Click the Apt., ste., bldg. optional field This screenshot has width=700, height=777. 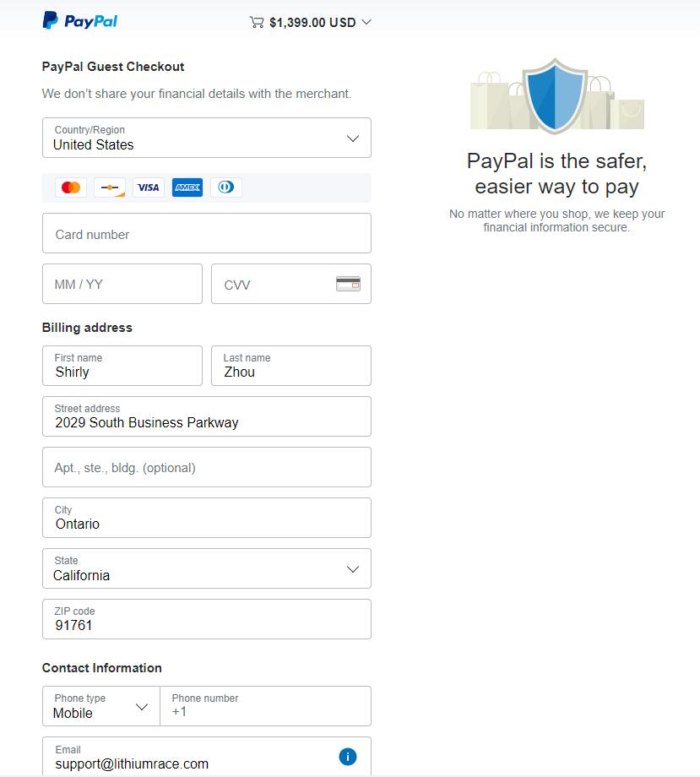(207, 467)
